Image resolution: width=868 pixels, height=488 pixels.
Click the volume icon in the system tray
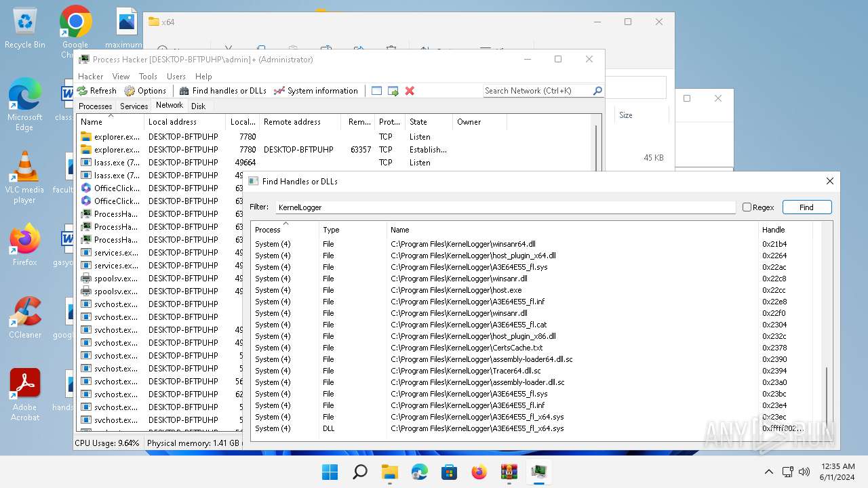(805, 472)
